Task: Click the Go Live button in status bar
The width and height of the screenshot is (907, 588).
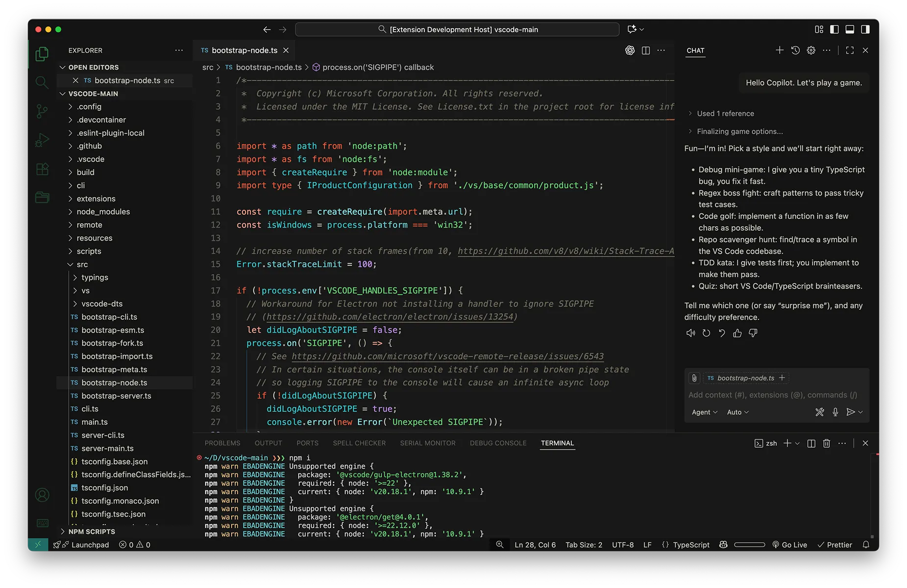Action: (x=790, y=544)
